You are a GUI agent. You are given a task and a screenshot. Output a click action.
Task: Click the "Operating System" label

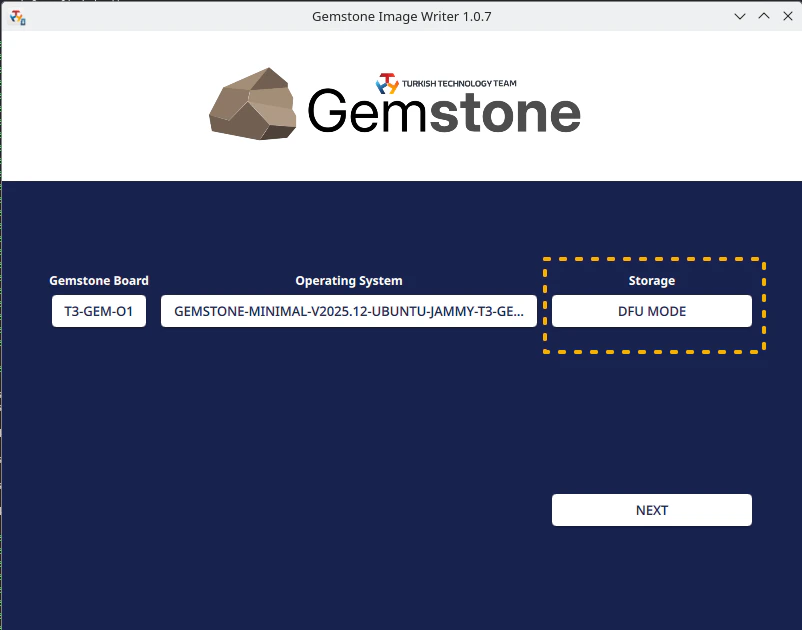coord(349,281)
